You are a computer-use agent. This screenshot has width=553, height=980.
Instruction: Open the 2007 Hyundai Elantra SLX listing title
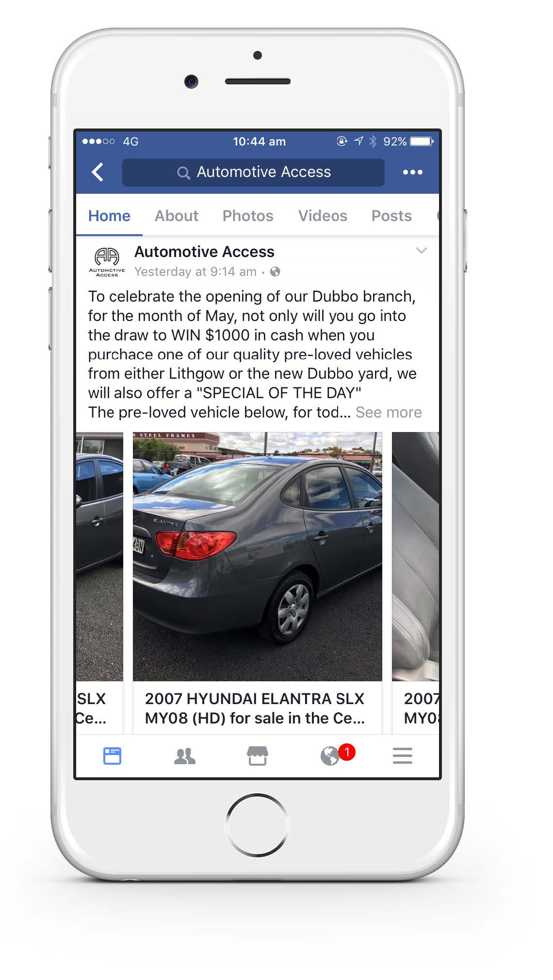click(x=255, y=708)
